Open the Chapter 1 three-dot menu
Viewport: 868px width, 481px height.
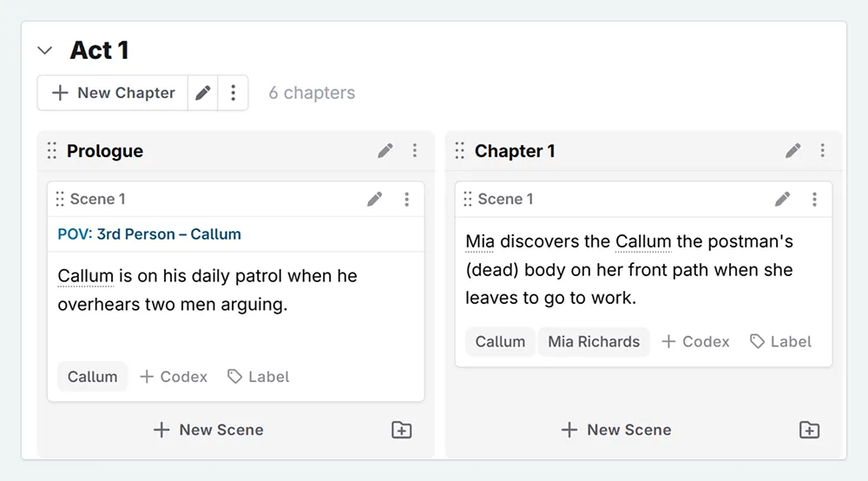coord(823,151)
